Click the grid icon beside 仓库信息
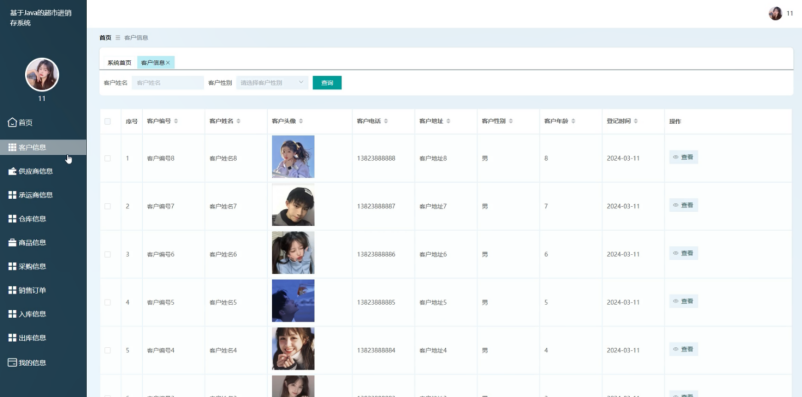Image resolution: width=802 pixels, height=397 pixels. (12, 218)
